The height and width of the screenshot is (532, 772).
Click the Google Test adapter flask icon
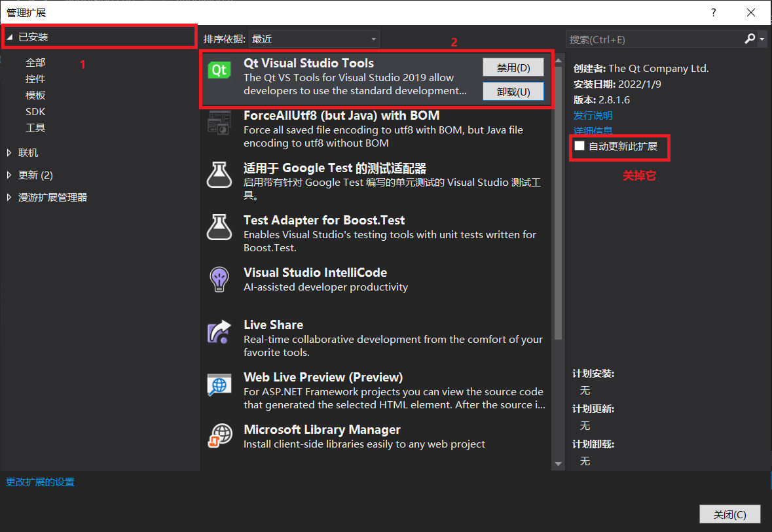pyautogui.click(x=219, y=175)
